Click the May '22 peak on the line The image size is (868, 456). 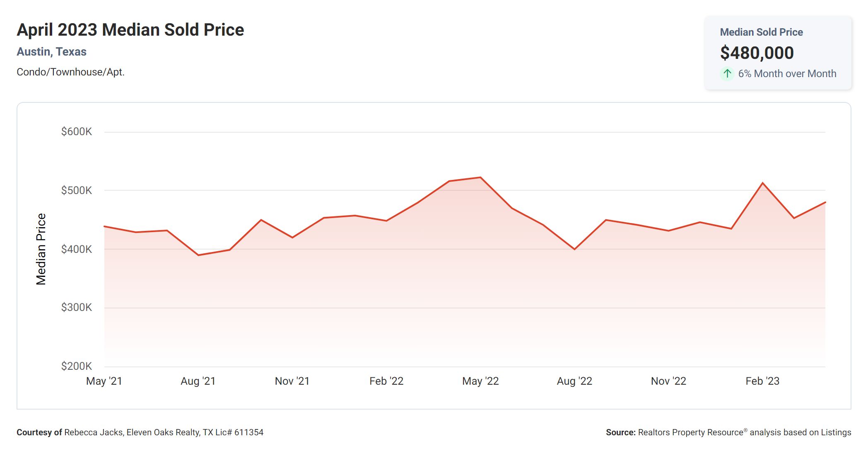480,177
